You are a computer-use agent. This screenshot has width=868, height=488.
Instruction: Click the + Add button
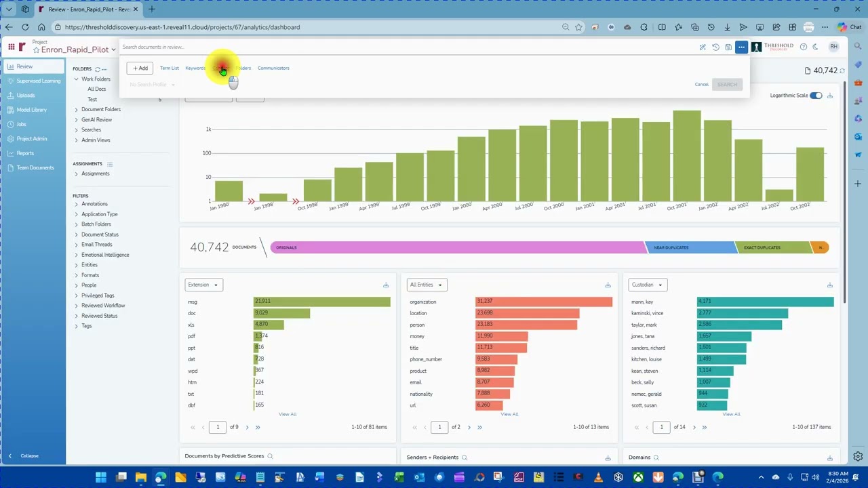(x=140, y=68)
